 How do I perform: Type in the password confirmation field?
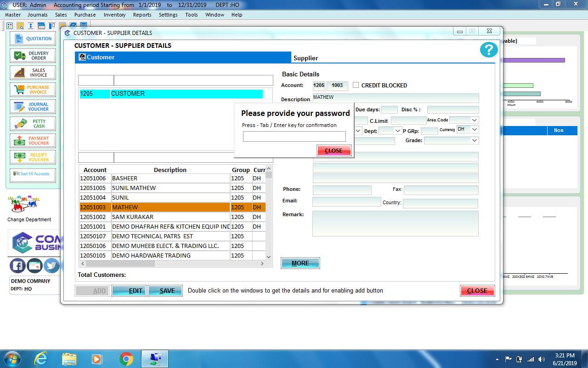point(294,136)
